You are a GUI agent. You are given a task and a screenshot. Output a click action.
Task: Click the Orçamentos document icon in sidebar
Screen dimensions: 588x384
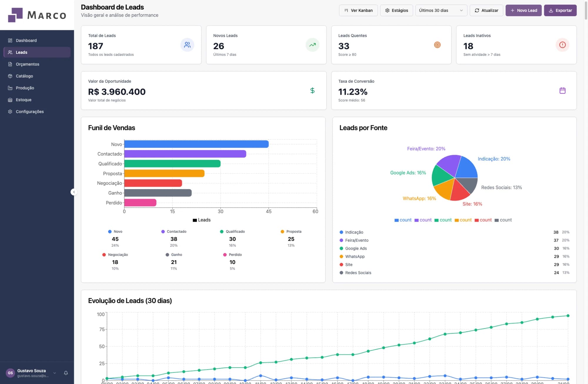coord(10,64)
